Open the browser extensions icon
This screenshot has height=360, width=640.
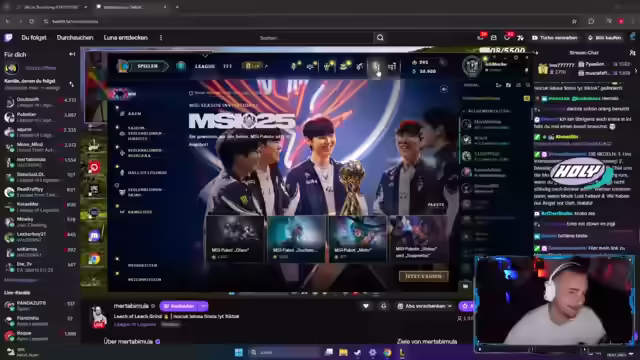[x=591, y=21]
